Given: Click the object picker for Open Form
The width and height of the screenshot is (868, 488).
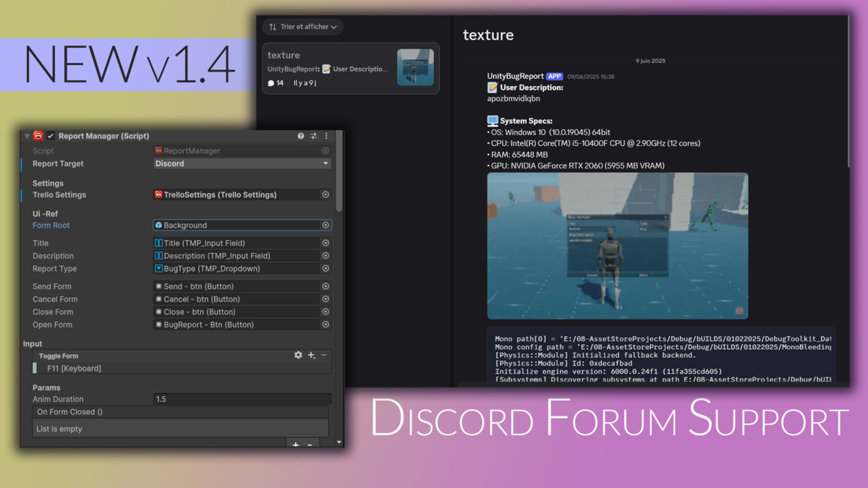Looking at the screenshot, I should click(325, 325).
